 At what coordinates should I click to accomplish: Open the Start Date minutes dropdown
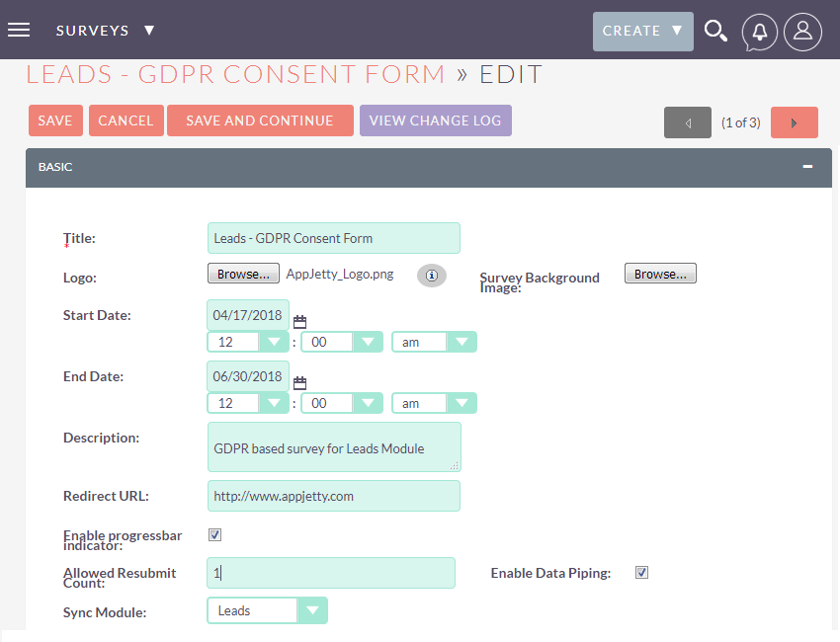pos(342,342)
